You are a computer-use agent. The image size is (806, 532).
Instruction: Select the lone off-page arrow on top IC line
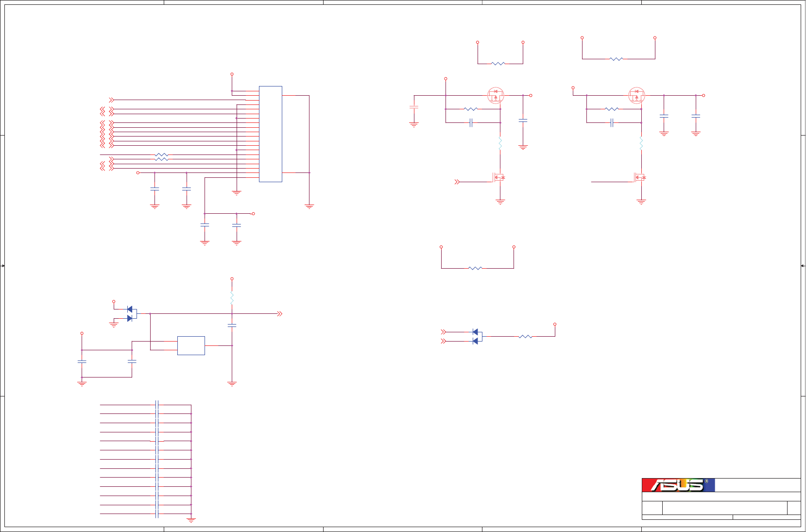111,100
